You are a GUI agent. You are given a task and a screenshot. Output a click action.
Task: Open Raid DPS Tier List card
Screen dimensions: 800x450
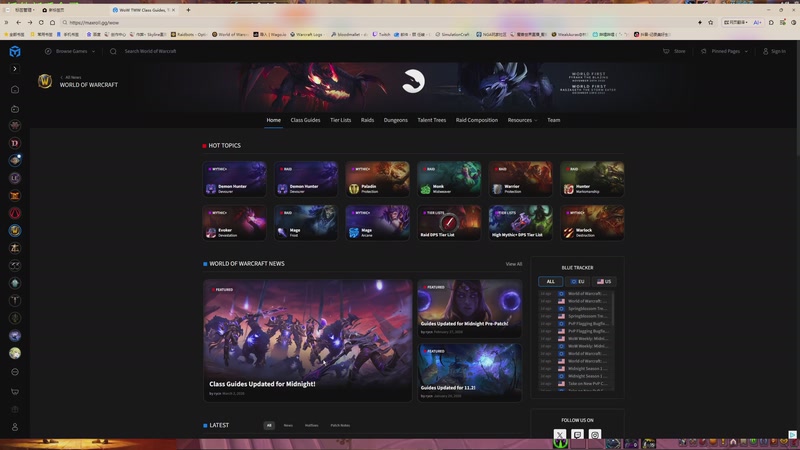pyautogui.click(x=449, y=222)
